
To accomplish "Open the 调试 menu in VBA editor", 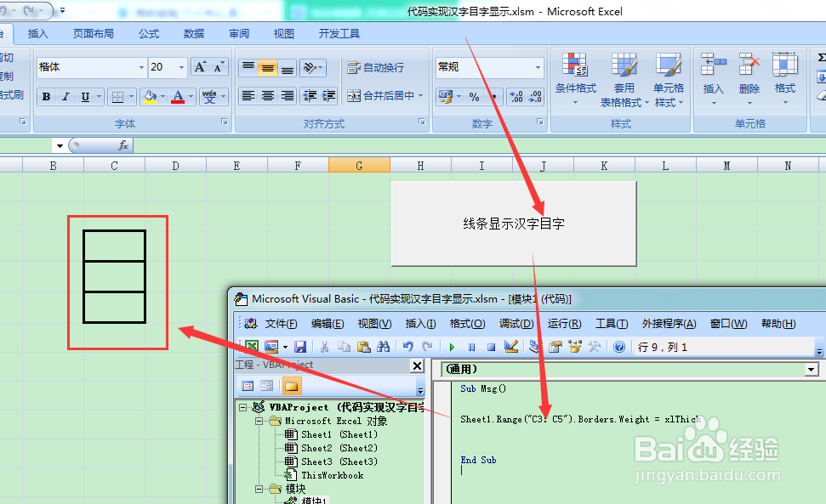I will pyautogui.click(x=516, y=324).
